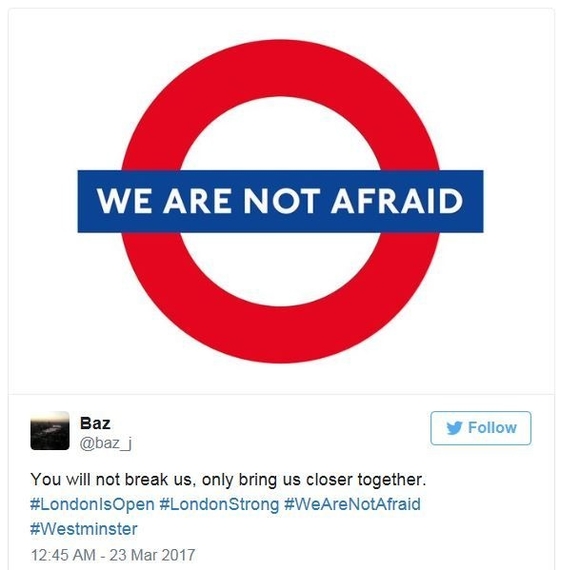Click the word NOT in the blue bar
The image size is (580, 570).
pyautogui.click(x=281, y=201)
